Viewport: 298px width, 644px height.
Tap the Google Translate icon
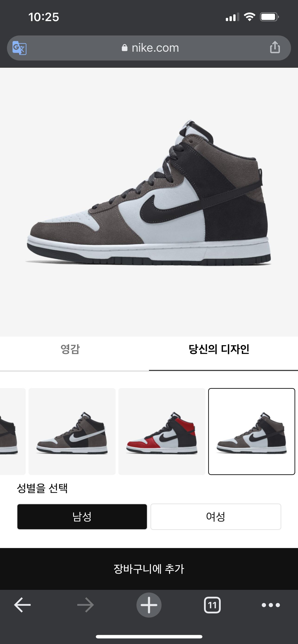click(x=19, y=48)
